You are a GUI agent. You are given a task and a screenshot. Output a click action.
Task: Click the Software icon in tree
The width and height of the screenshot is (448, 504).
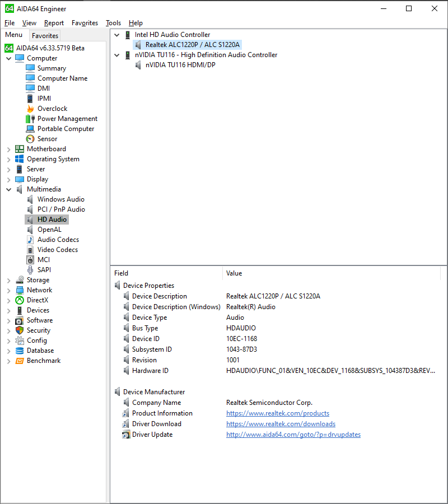pyautogui.click(x=20, y=320)
